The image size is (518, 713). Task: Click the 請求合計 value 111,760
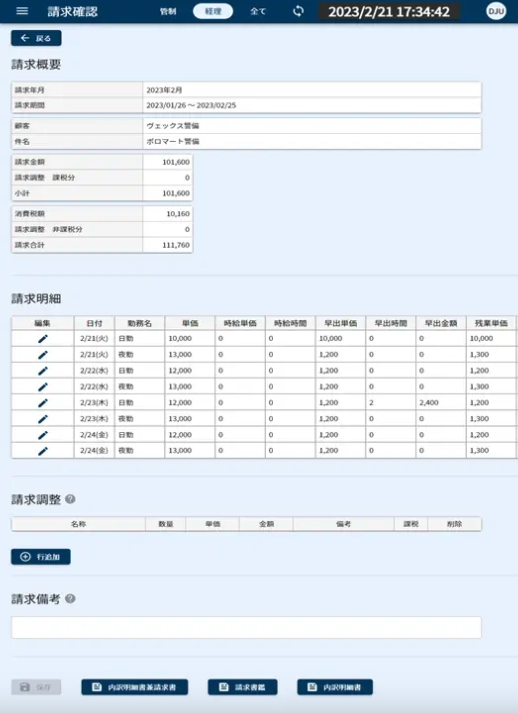167,245
